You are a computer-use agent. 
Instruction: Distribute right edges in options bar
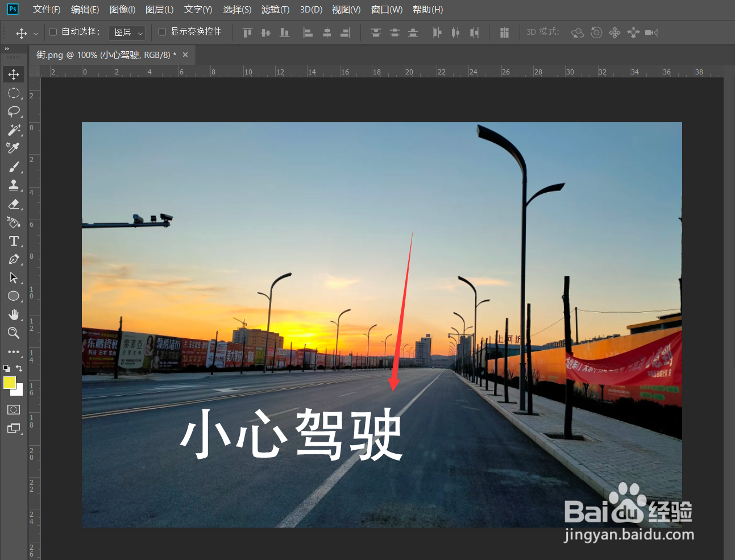[x=474, y=32]
